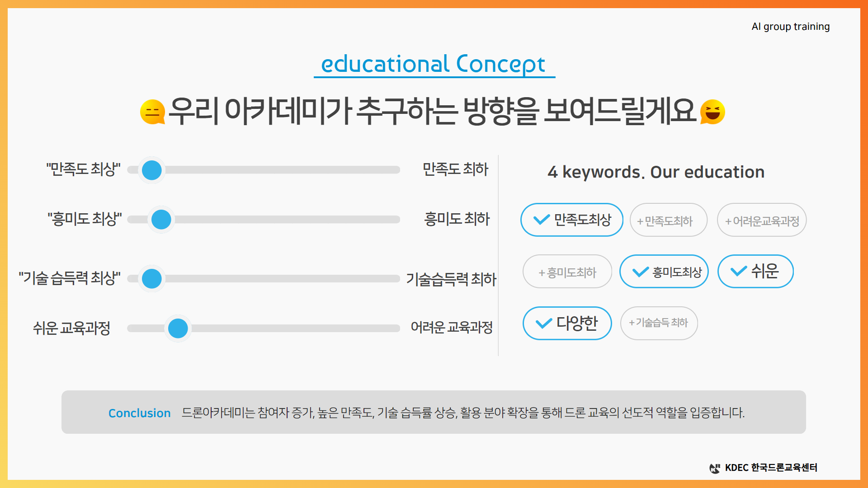The image size is (868, 488).
Task: Add the 어려운교육과정 keyword chip
Action: click(x=762, y=220)
